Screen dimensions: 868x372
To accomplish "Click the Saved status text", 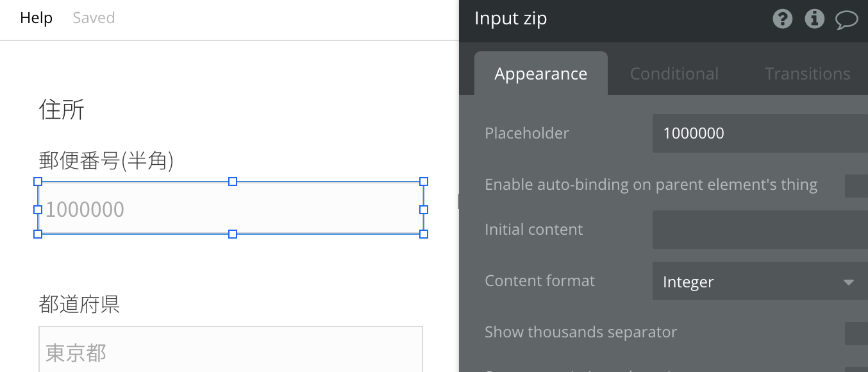I will [94, 18].
